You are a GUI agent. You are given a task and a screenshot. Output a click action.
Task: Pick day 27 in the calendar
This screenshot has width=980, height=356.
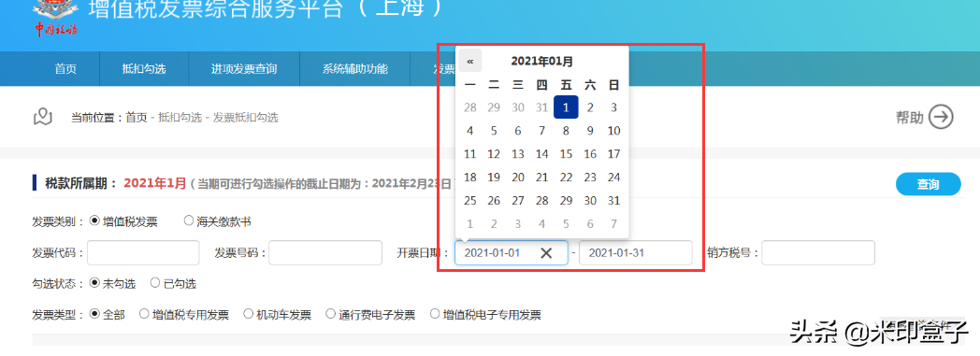pos(518,201)
